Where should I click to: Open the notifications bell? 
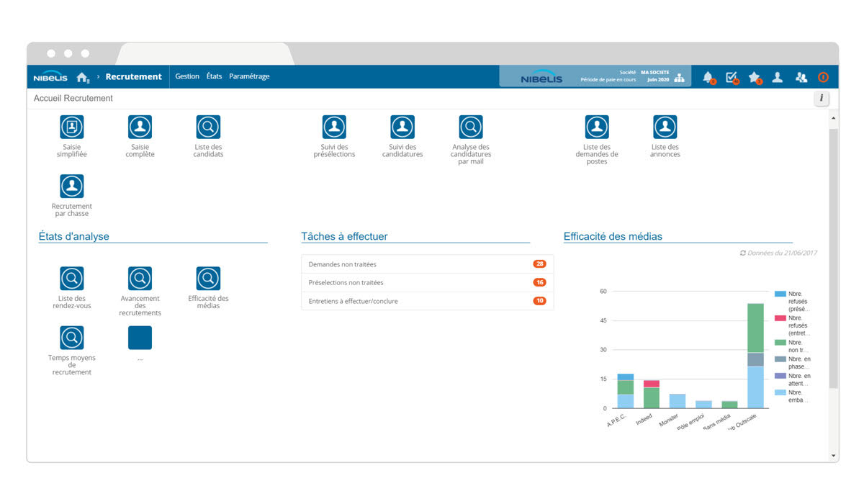point(708,77)
